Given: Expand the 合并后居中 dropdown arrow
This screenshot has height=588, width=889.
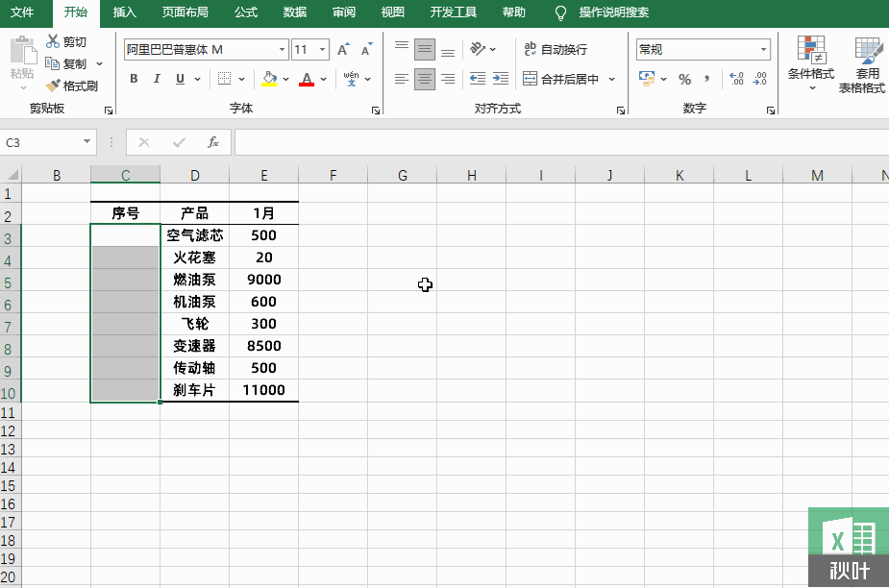Looking at the screenshot, I should (612, 79).
